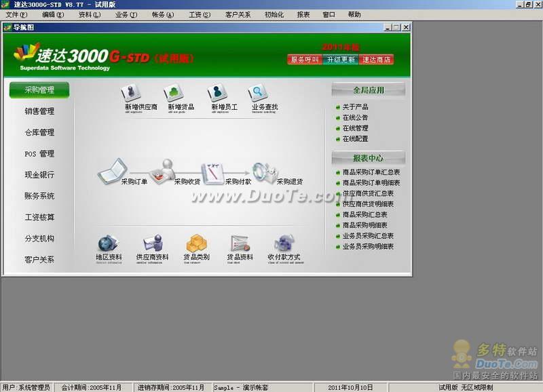The width and height of the screenshot is (543, 392).
Task: Open the 工资(S) menu
Action: coord(200,14)
